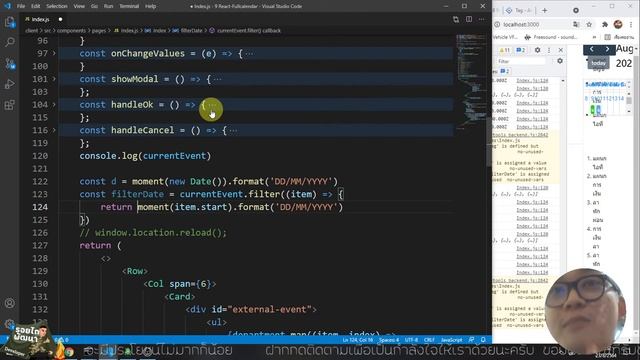Open a new Chrome tab with plus button
The image size is (640, 360).
tap(544, 10)
